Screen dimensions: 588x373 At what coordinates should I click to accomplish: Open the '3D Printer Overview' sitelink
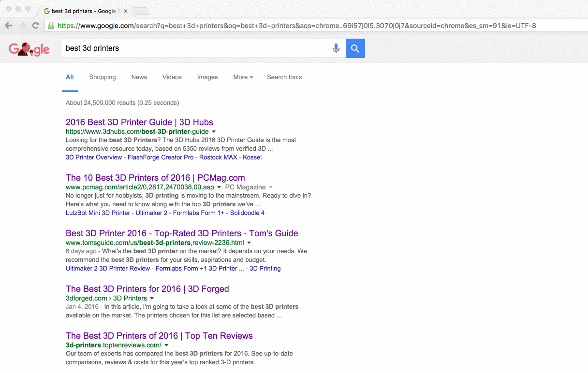pos(94,158)
